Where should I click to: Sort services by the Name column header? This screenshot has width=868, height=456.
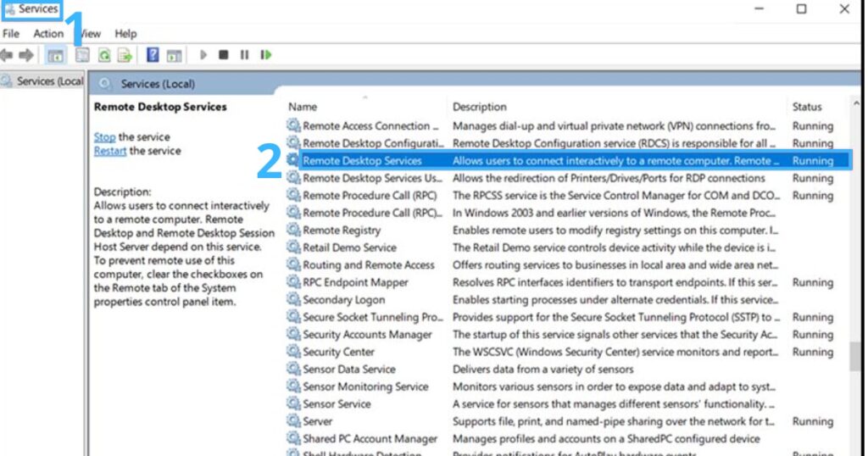pos(303,107)
